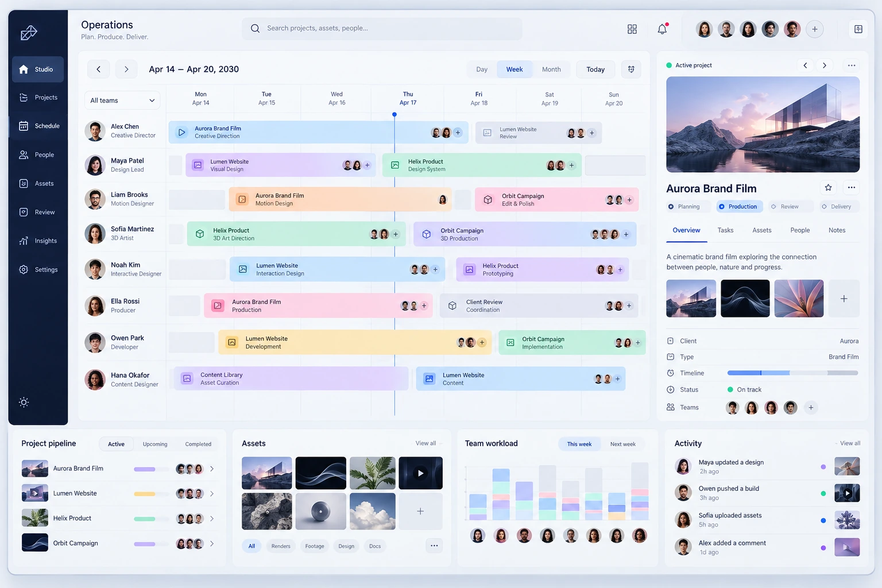
Task: Star the Aurora Brand Film project
Action: point(828,187)
